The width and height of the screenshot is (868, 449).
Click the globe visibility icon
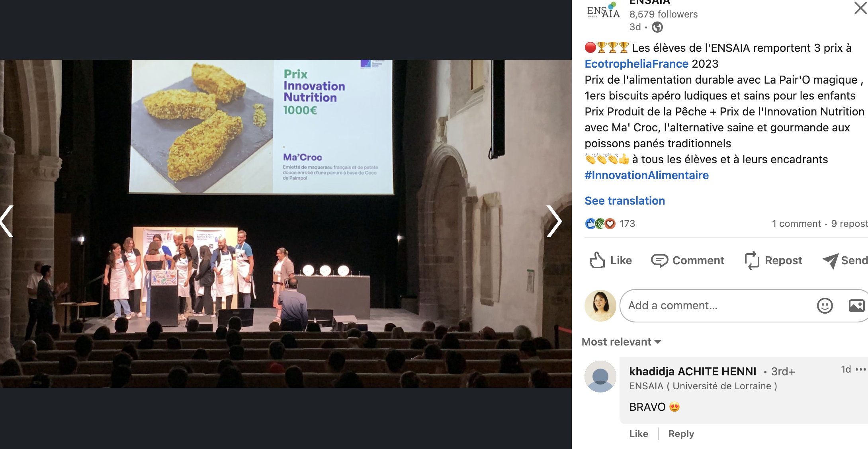pos(657,27)
